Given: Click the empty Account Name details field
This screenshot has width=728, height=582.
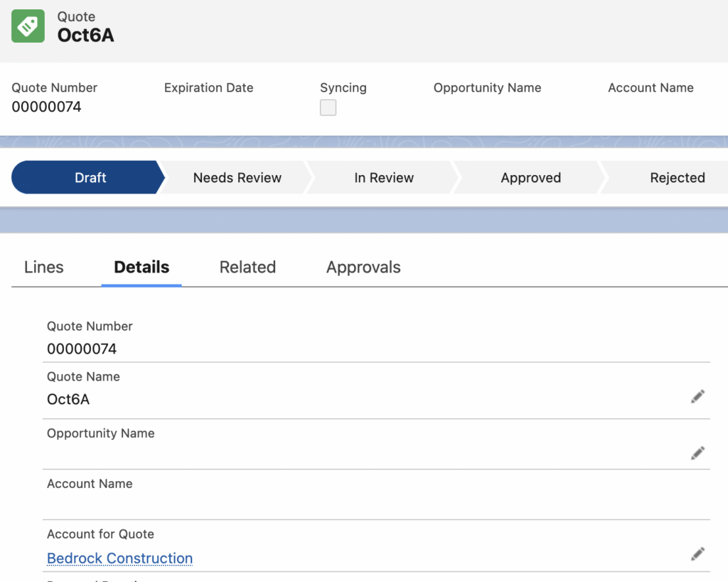Looking at the screenshot, I should coord(355,505).
